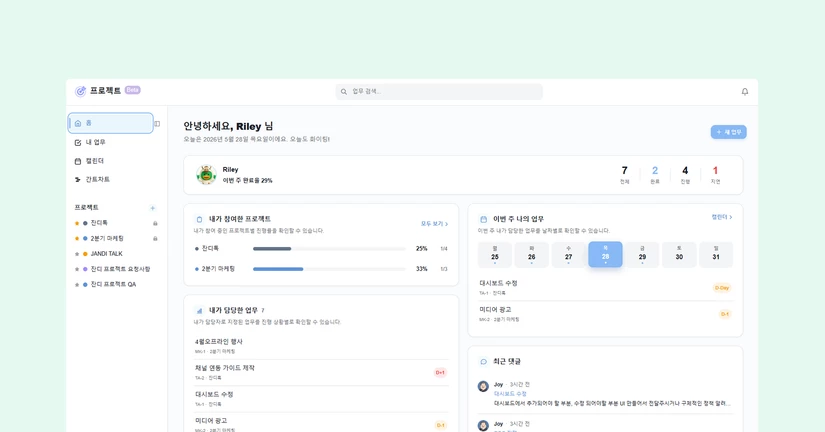This screenshot has width=825, height=432.
Task: Create a new task with 새 업무 button
Action: point(728,132)
